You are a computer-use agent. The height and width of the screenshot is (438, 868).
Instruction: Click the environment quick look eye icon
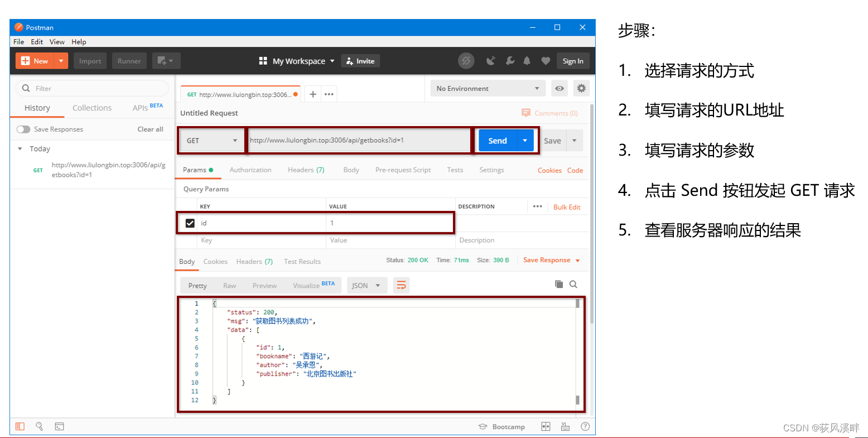pos(560,88)
